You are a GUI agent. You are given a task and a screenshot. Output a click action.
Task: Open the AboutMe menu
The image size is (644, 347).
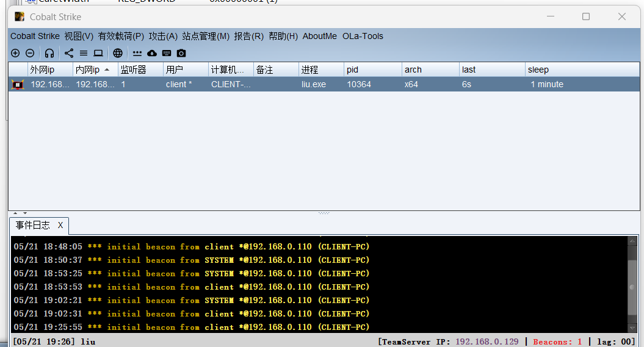coord(319,36)
